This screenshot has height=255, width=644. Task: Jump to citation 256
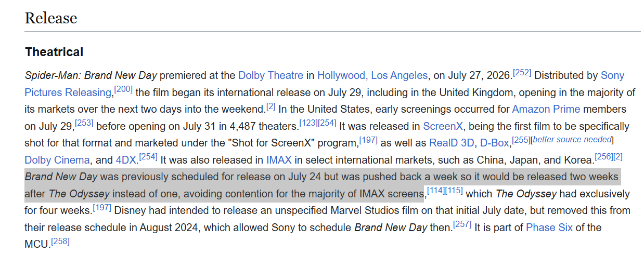coord(604,157)
